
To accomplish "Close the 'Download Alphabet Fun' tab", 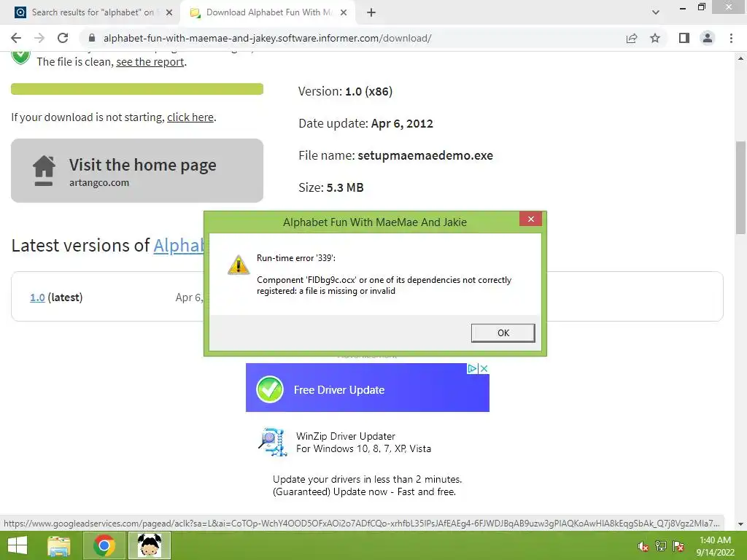I will point(344,12).
